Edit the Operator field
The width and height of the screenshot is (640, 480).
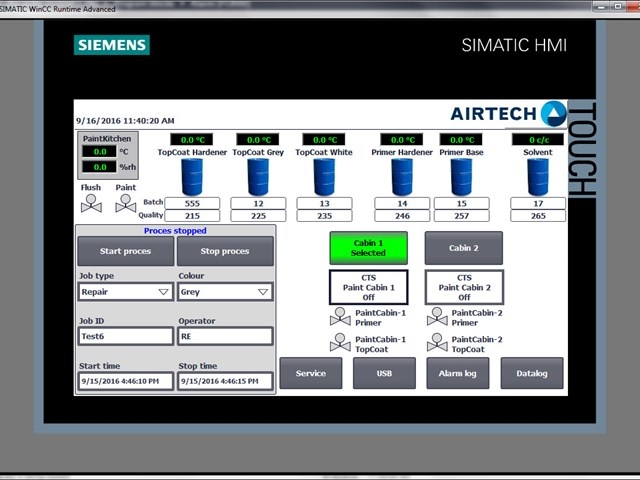pos(225,336)
